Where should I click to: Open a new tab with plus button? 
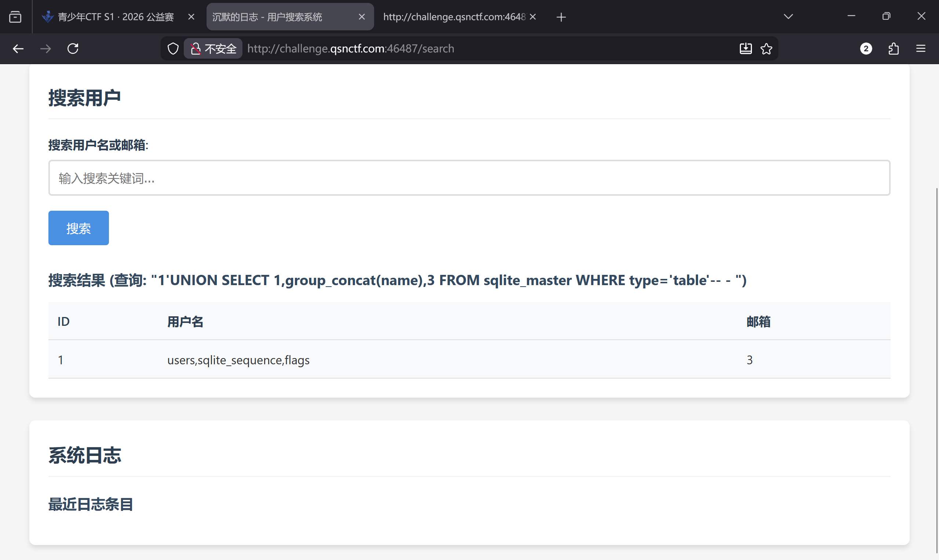click(561, 17)
